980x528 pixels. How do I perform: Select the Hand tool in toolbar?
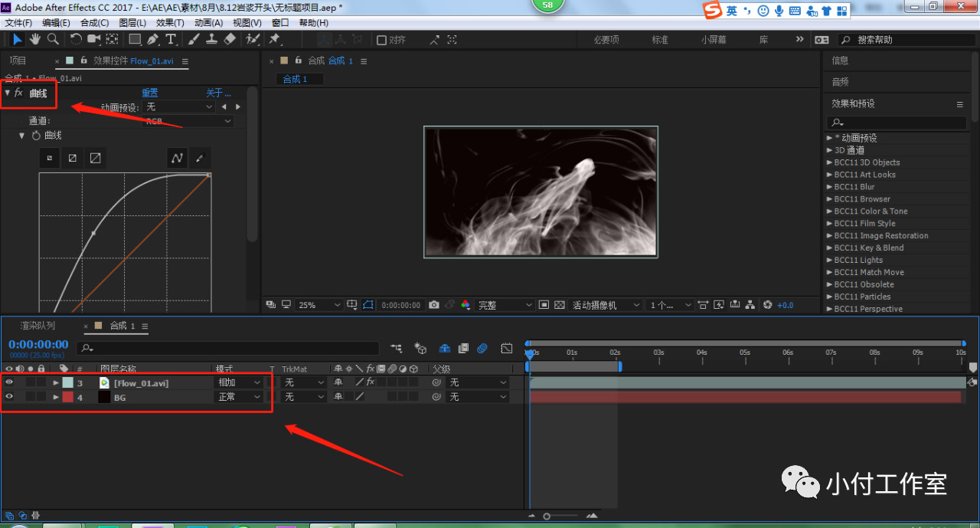[x=35, y=39]
